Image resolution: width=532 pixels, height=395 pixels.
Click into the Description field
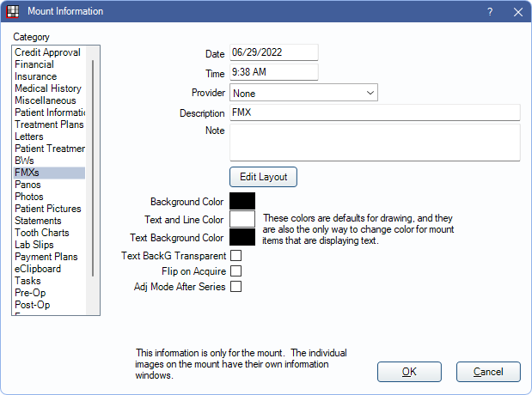point(374,112)
